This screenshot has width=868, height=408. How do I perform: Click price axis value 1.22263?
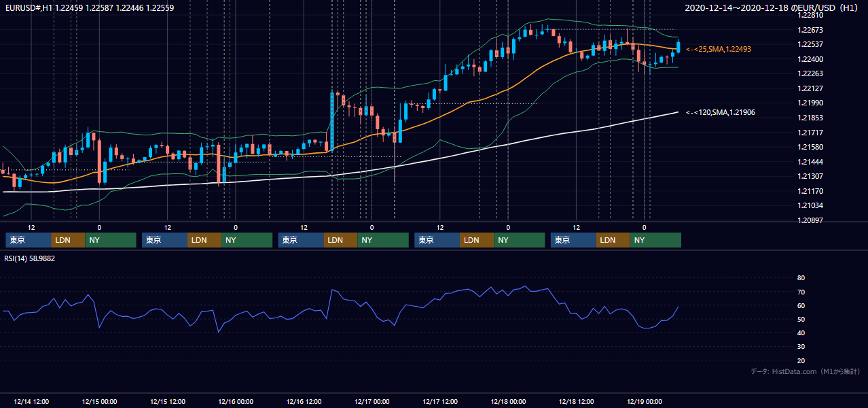[810, 73]
